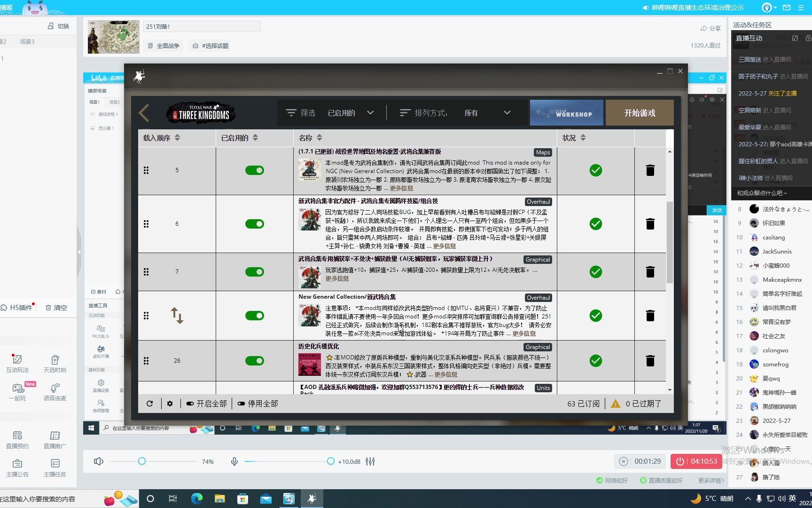
Task: Sort by 载入顺序 column arrows
Action: (x=177, y=138)
